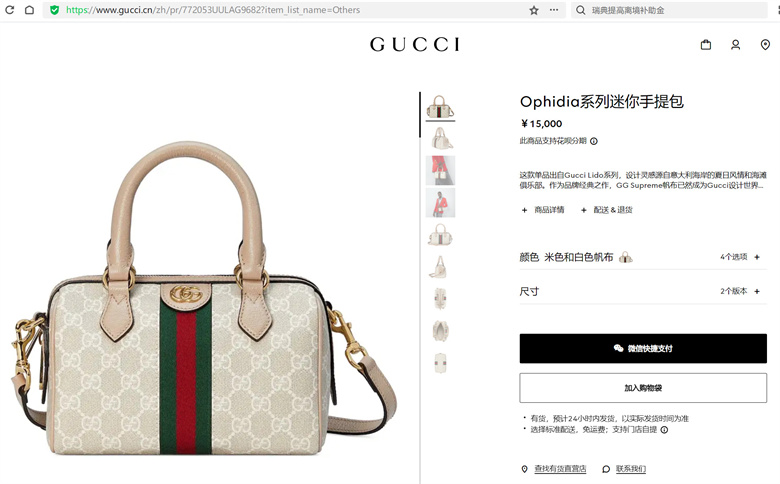Image resolution: width=780 pixels, height=484 pixels.
Task: Open the store locator pin icon
Action: [765, 45]
